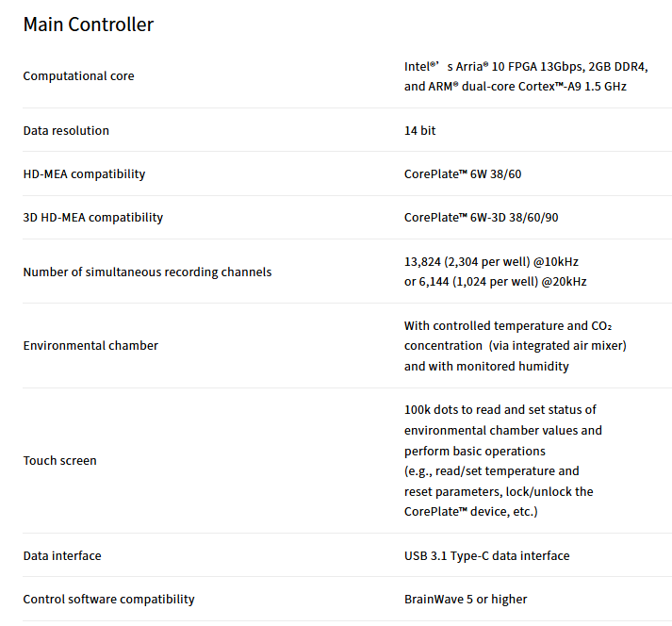Click the CorePlate 6W 38/60 value
This screenshot has width=672, height=626.
(x=463, y=174)
